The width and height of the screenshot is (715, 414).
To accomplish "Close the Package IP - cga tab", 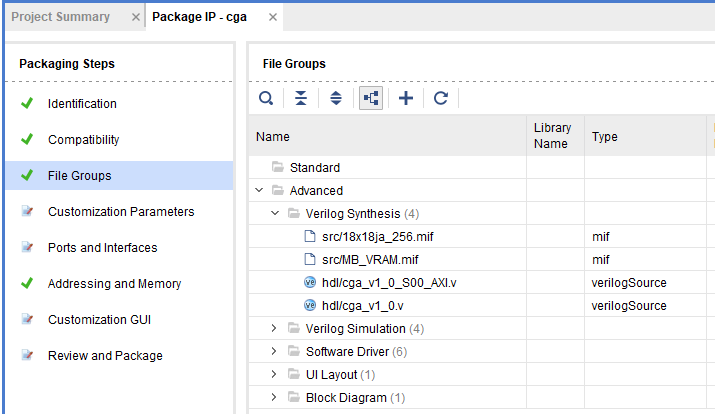I will [273, 17].
